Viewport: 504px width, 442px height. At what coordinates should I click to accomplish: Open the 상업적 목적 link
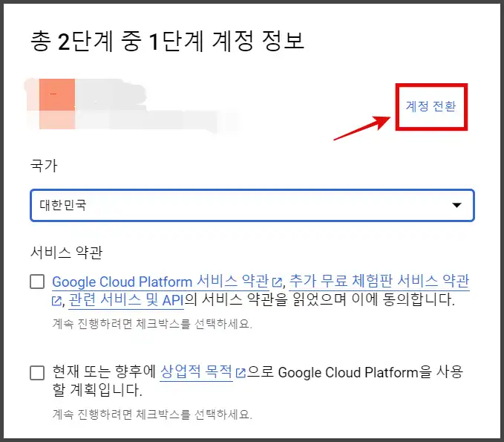point(196,372)
